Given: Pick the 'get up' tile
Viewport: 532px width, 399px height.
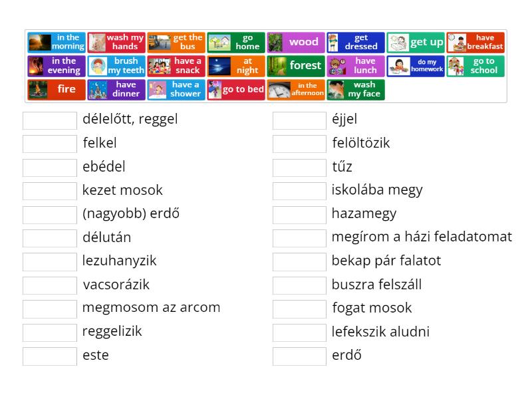Looking at the screenshot, I should pyautogui.click(x=416, y=43).
